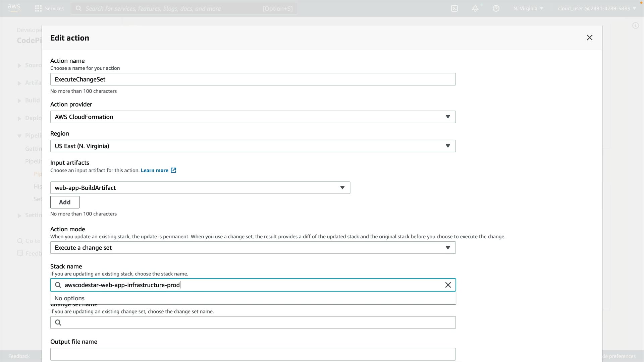Open the Services grid menu
644x362 pixels.
[49, 8]
